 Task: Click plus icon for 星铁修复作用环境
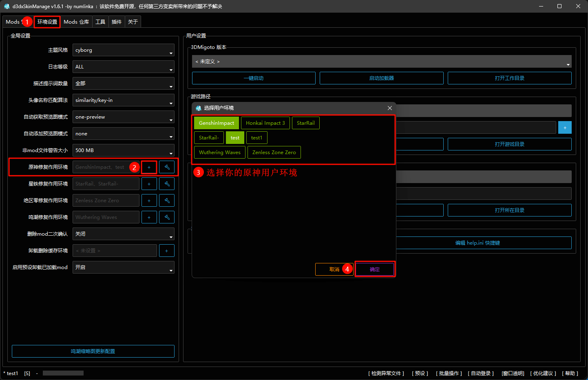coord(149,184)
